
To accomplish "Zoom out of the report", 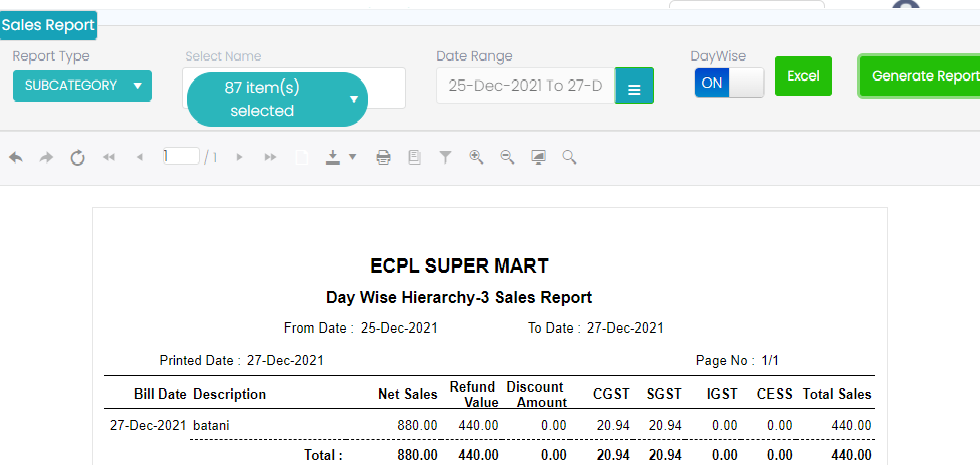I will click(507, 157).
